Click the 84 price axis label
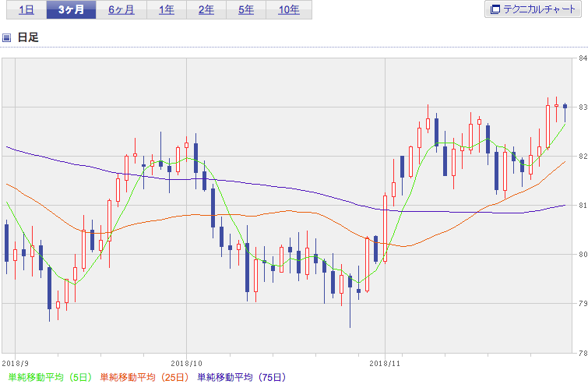Viewport: 588px width, 384px height. click(x=583, y=58)
